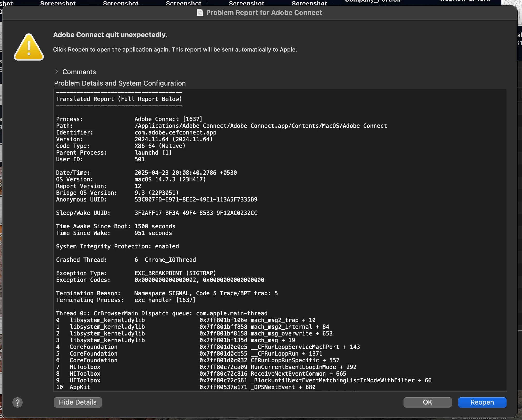522x420 pixels.
Task: Click the document icon in the title bar
Action: [200, 12]
